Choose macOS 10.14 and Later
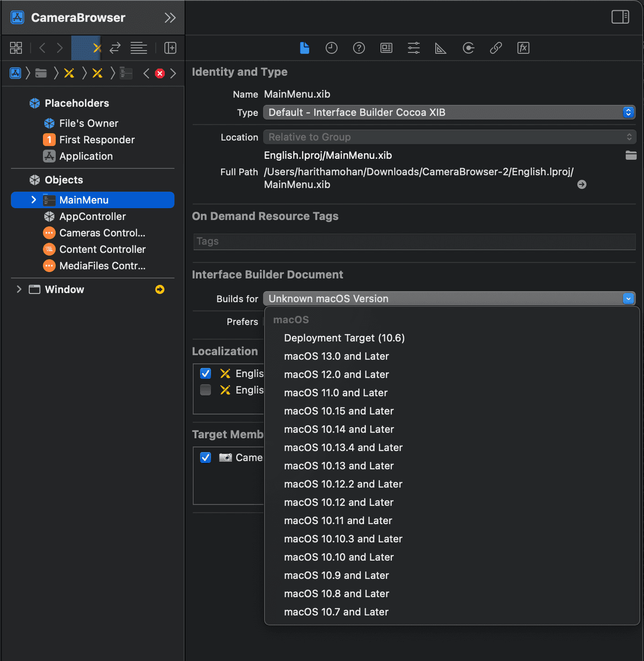 452,429
